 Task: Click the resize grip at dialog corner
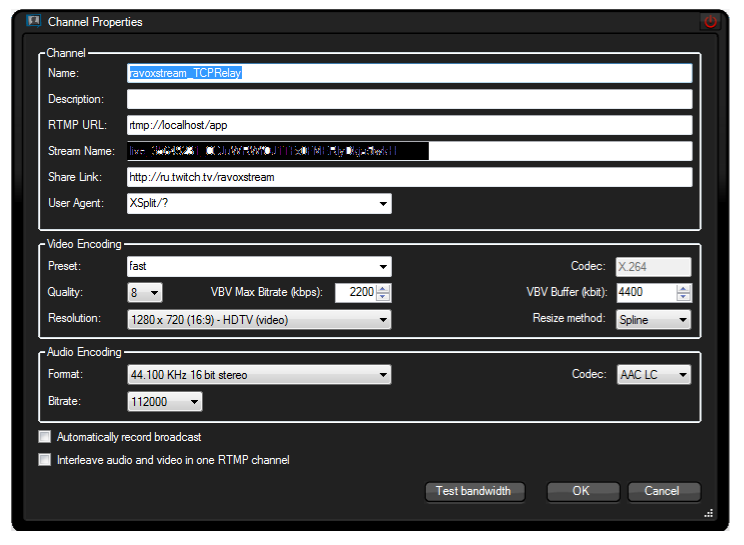[x=708, y=512]
